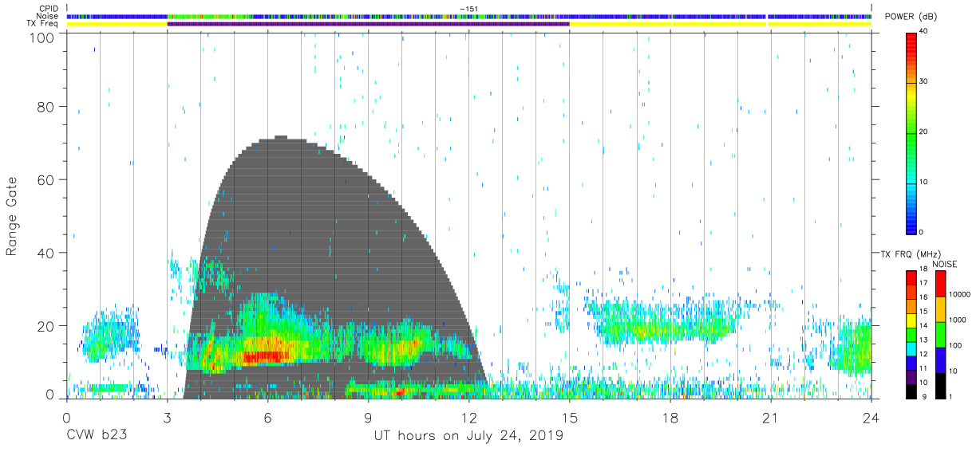Click the 21 tick on the UT hours axis
Screen dimensions: 980x452
pyautogui.click(x=771, y=416)
